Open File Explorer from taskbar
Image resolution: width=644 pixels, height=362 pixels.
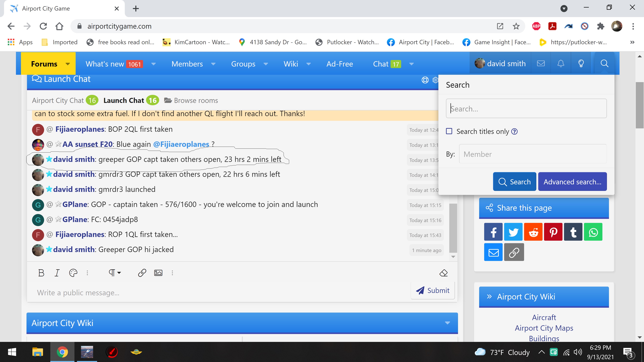click(38, 352)
